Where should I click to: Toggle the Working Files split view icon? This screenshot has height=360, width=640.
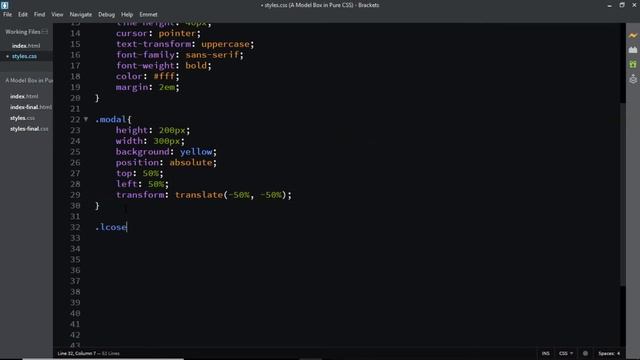(44, 31)
